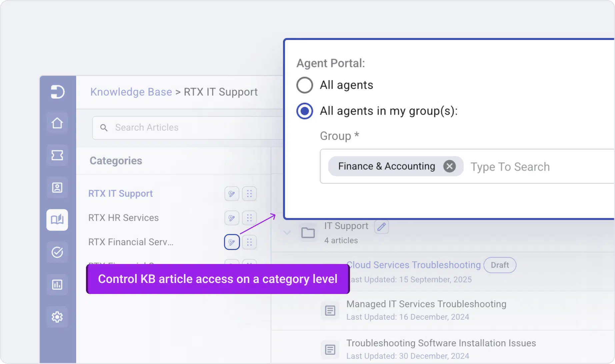
Task: Open the Knowledge Base book icon
Action: click(x=57, y=220)
